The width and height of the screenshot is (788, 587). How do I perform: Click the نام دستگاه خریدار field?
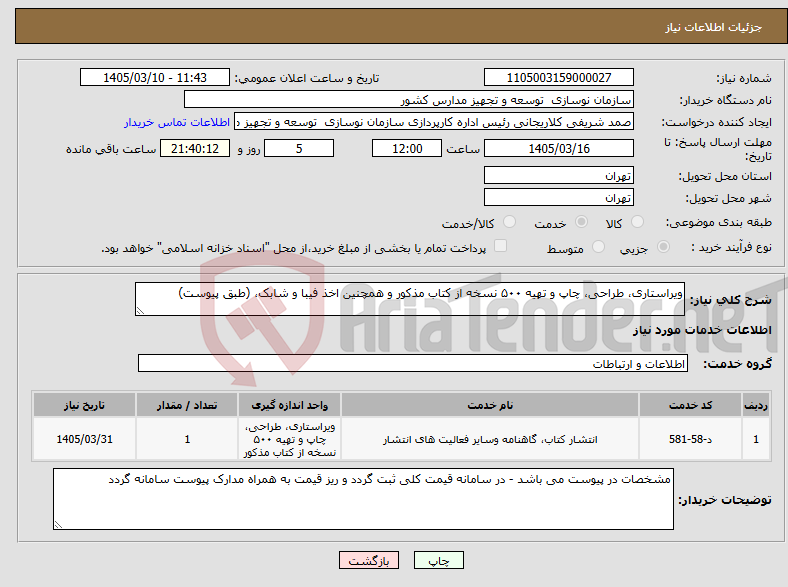[409, 100]
